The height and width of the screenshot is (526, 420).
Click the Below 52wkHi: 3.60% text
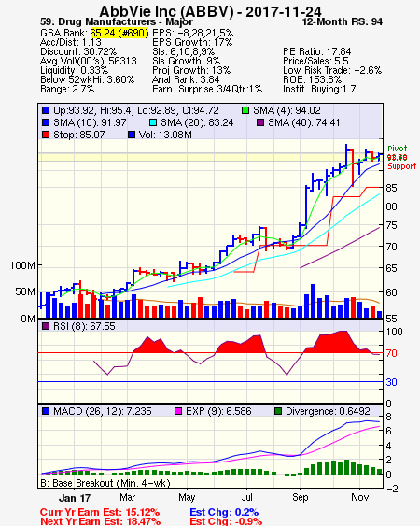[x=87, y=79]
